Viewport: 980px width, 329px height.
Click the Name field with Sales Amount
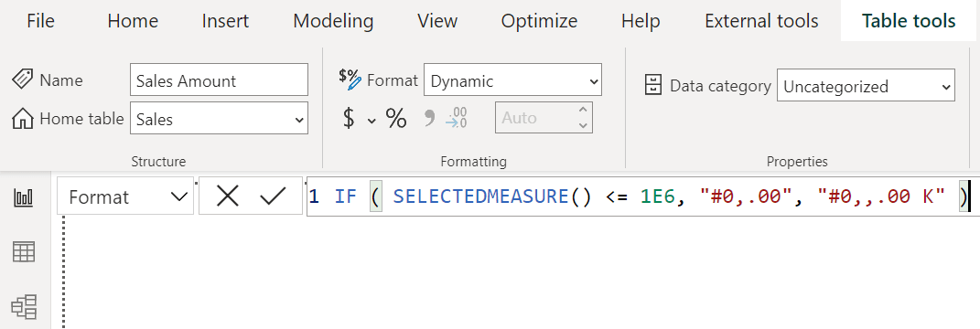tap(219, 80)
